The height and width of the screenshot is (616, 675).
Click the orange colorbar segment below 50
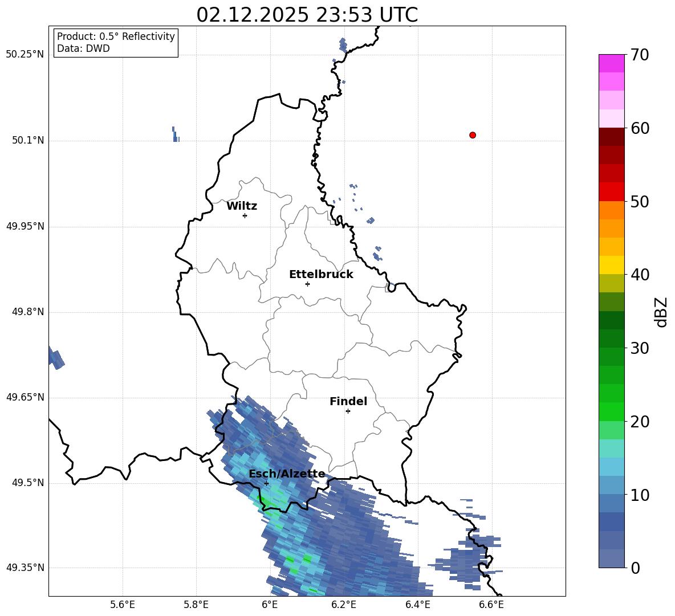[x=611, y=210]
